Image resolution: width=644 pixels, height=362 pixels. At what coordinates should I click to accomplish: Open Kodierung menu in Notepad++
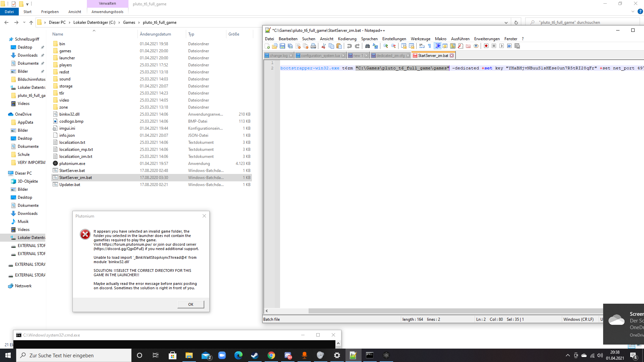[x=347, y=39]
